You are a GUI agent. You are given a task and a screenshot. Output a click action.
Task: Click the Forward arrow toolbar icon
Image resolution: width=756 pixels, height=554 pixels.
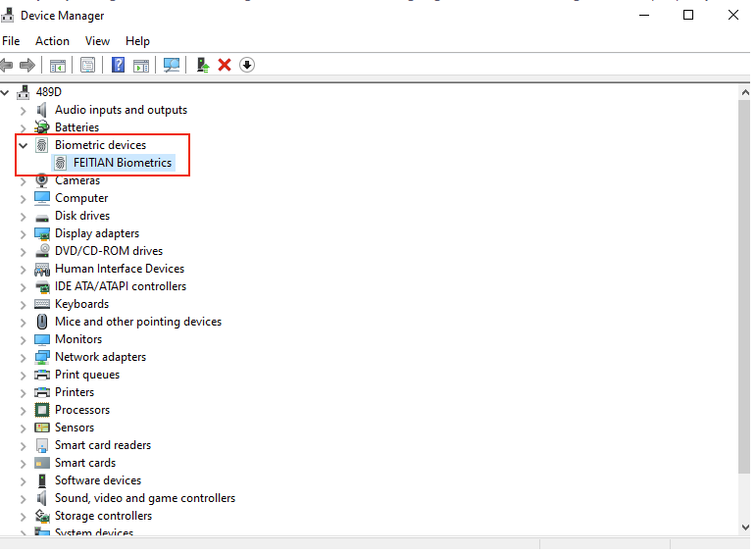(x=27, y=65)
